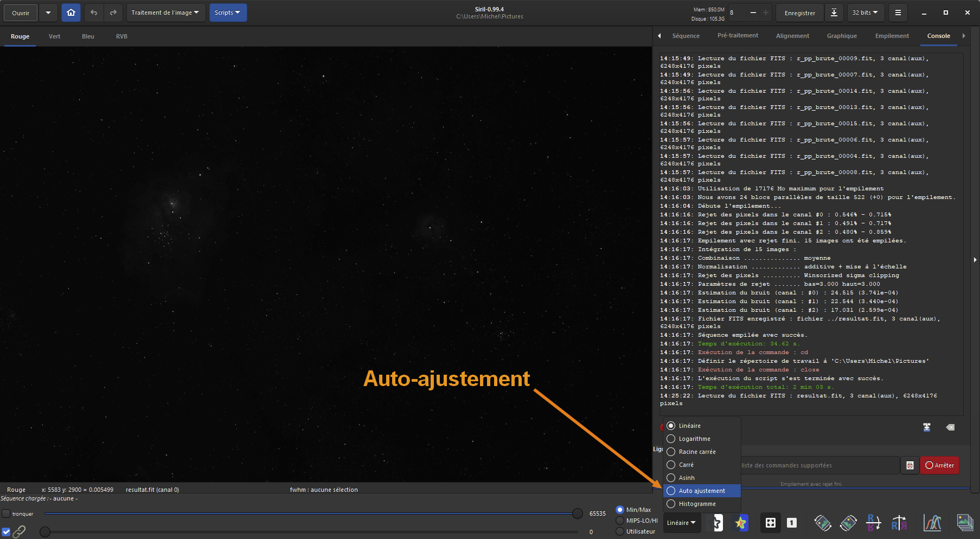Clear the console with the erase icon

pos(950,427)
